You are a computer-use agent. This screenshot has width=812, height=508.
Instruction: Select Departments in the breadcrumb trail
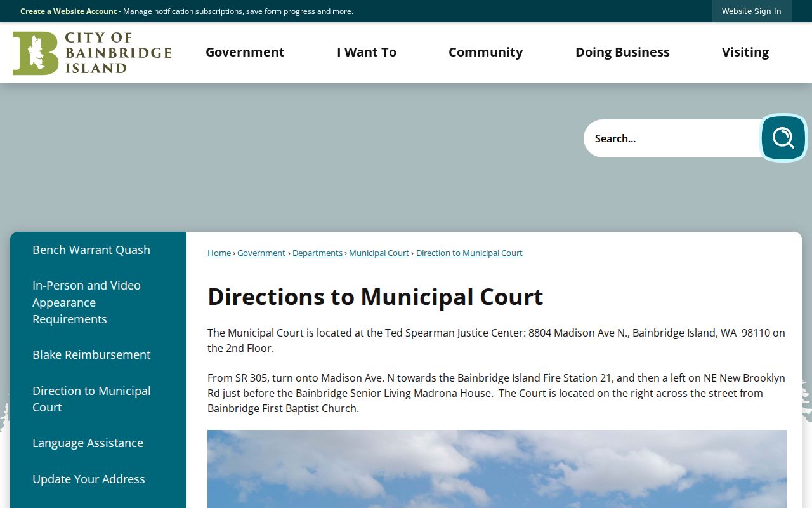point(317,253)
